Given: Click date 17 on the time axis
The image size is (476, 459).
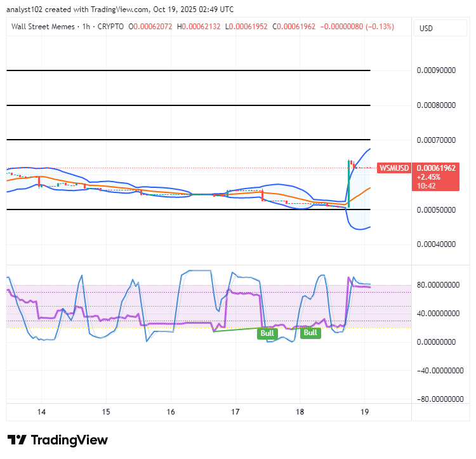Looking at the screenshot, I should [235, 412].
